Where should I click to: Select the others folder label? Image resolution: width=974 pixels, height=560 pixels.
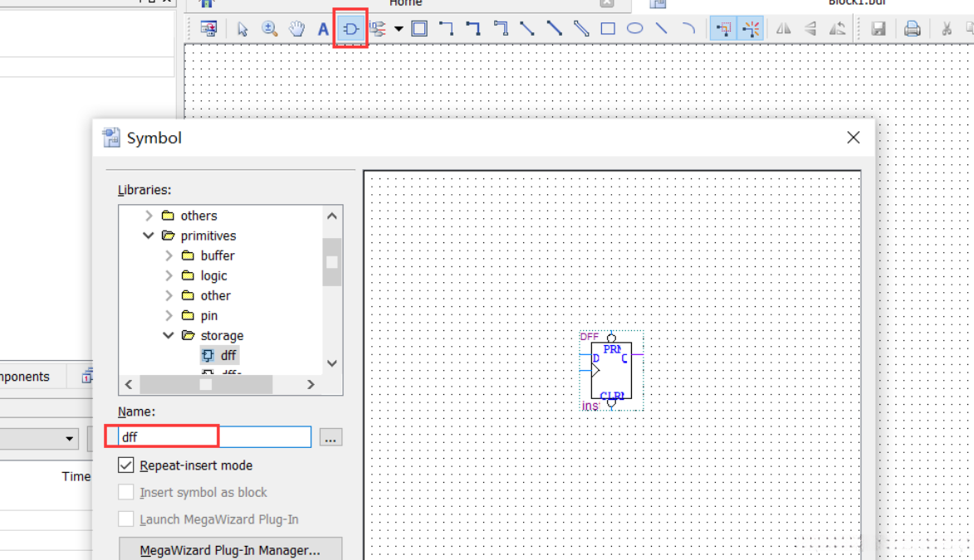[x=198, y=216]
